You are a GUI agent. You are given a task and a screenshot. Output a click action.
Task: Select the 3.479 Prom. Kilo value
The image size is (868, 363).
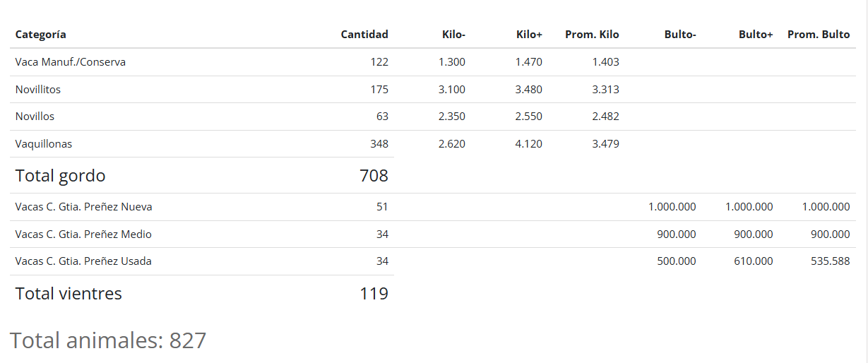coord(606,144)
